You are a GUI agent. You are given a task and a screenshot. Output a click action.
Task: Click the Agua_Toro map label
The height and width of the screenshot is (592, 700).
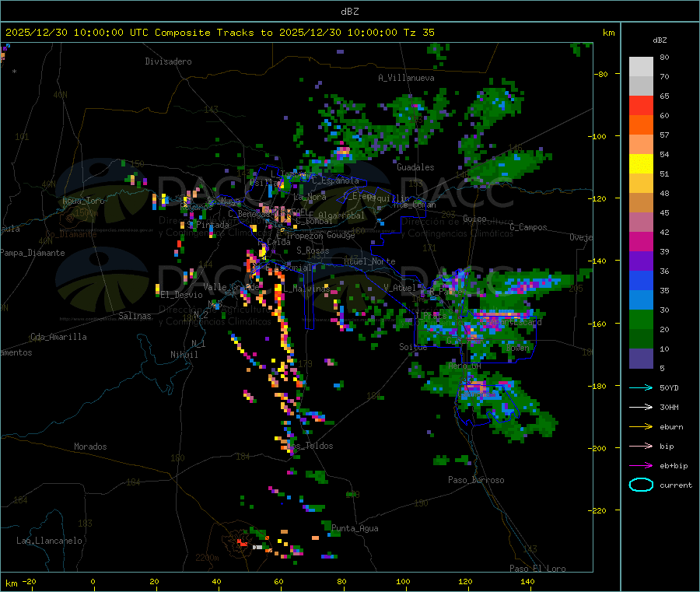click(x=83, y=201)
